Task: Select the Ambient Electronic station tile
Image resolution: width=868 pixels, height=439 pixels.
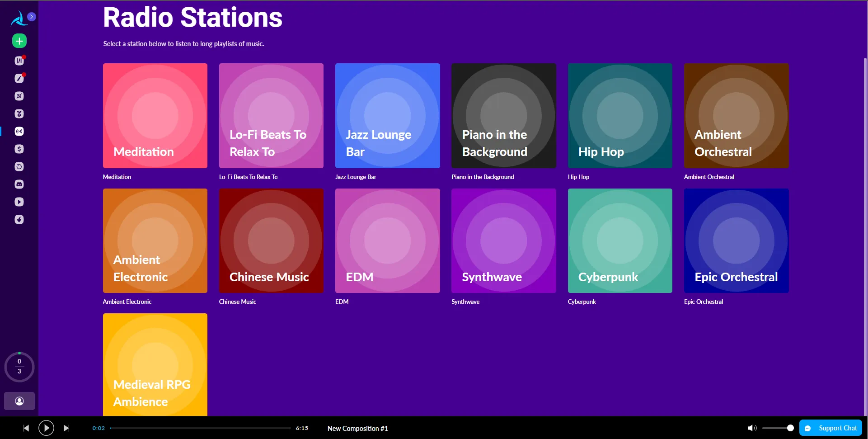Action: coord(155,241)
